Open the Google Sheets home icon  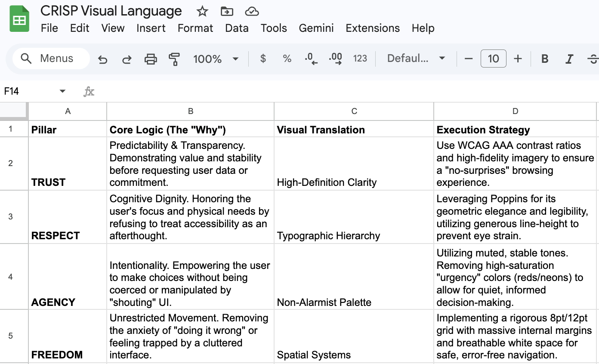[19, 19]
